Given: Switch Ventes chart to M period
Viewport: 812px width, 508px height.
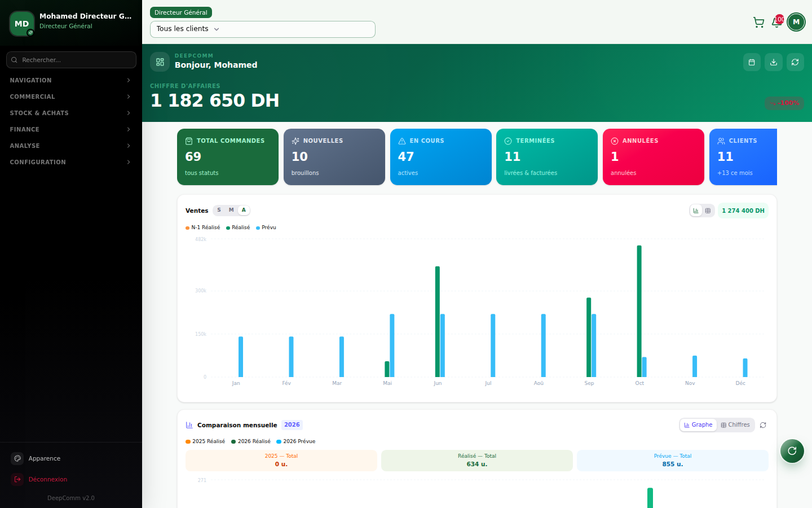Looking at the screenshot, I should [231, 210].
